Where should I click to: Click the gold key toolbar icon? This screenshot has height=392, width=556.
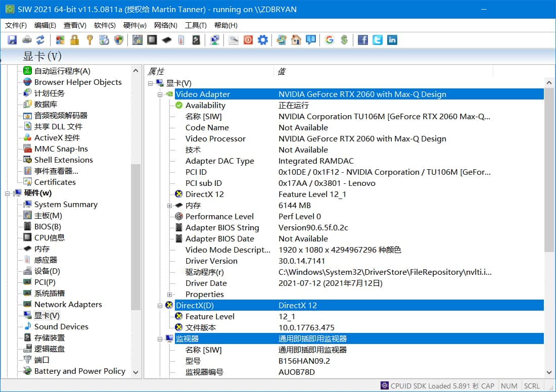coord(89,40)
